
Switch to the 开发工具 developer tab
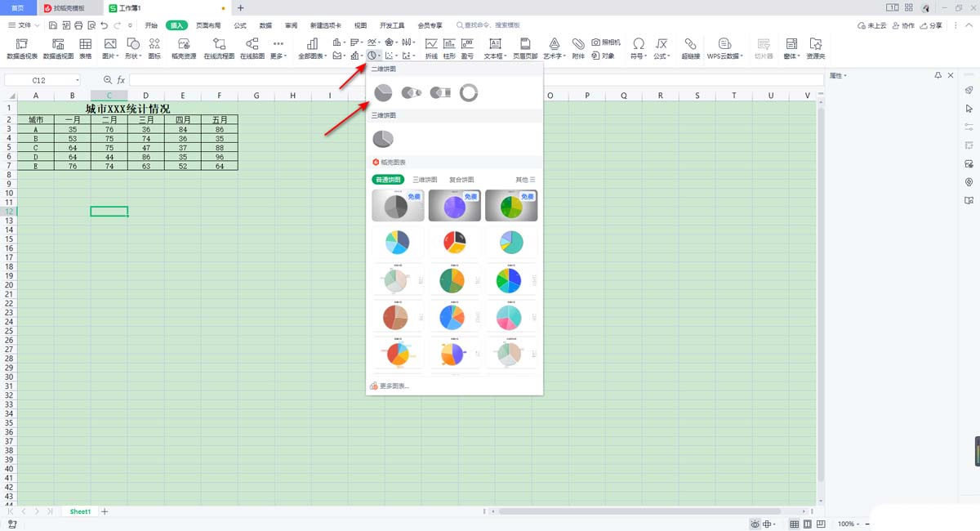[392, 25]
